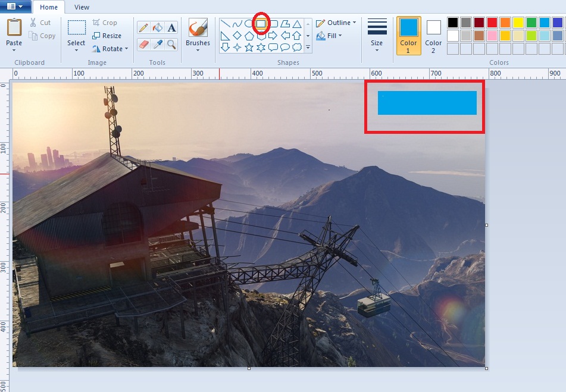Click the Resize button
This screenshot has height=392, width=566.
107,36
